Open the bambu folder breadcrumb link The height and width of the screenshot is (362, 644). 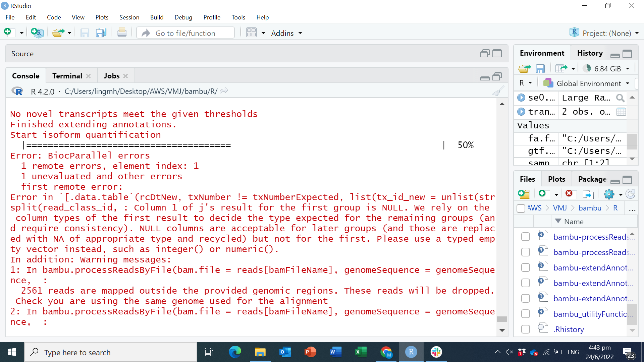coord(590,208)
